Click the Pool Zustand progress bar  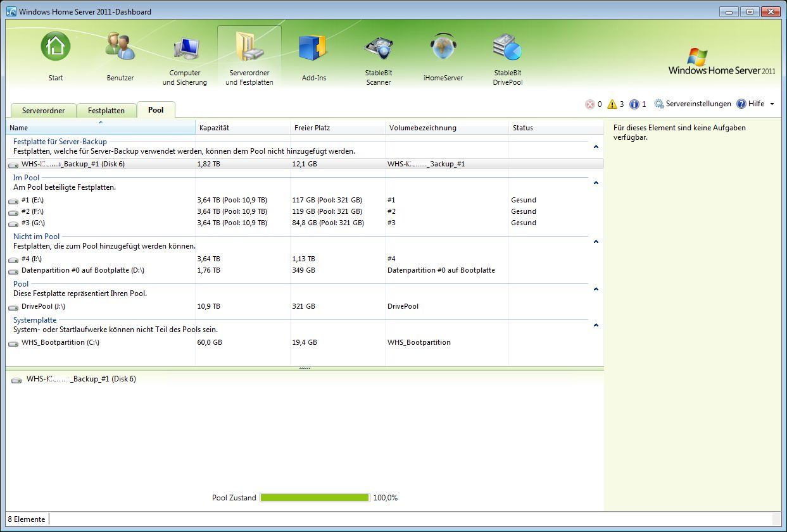pyautogui.click(x=315, y=498)
